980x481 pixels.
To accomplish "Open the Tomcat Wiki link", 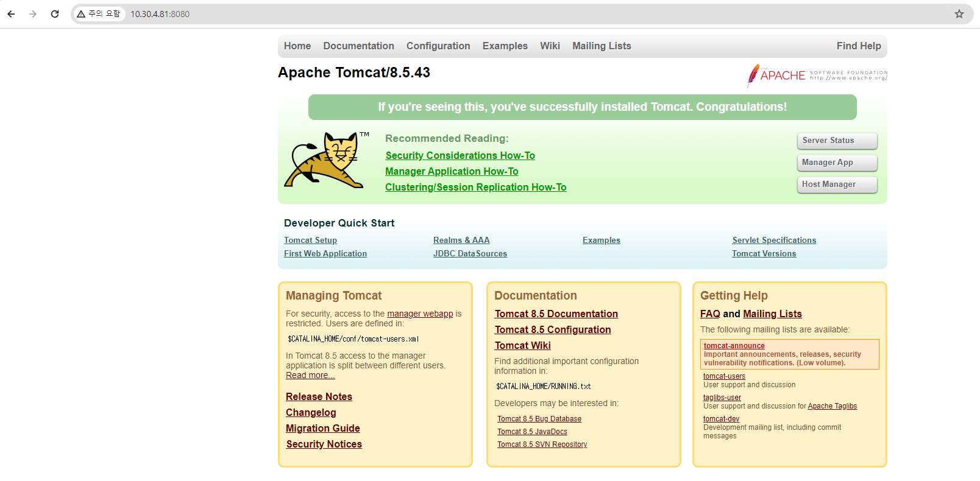I will coord(523,346).
